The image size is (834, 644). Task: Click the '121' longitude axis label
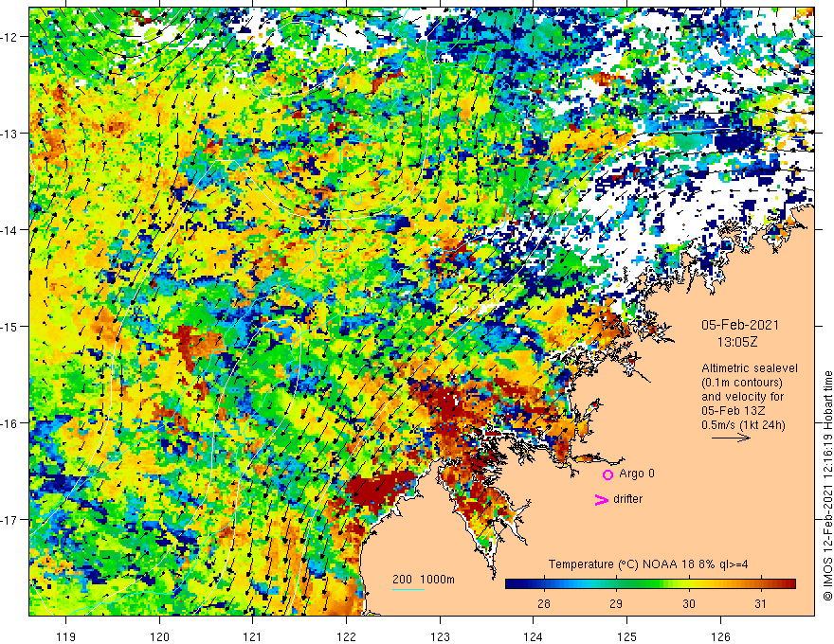coord(253,637)
